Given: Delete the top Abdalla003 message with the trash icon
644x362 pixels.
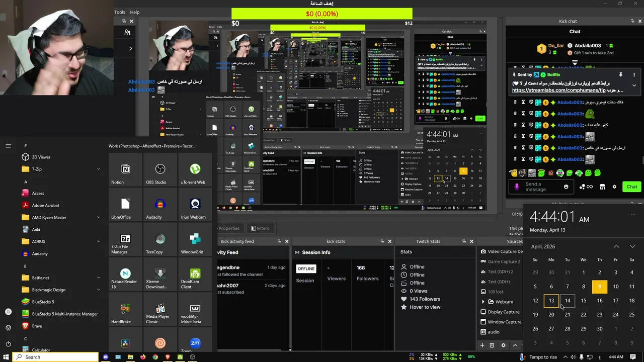Looking at the screenshot, I should (516, 102).
